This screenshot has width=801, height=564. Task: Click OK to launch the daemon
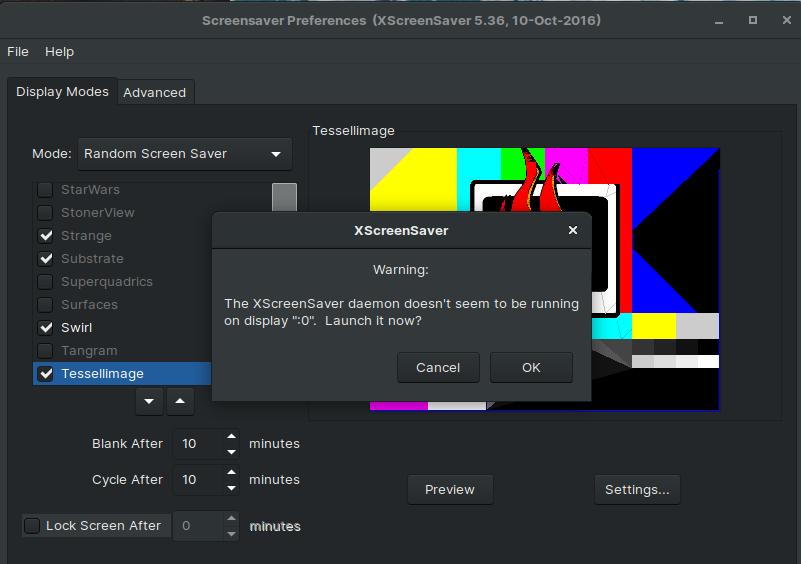(x=531, y=367)
